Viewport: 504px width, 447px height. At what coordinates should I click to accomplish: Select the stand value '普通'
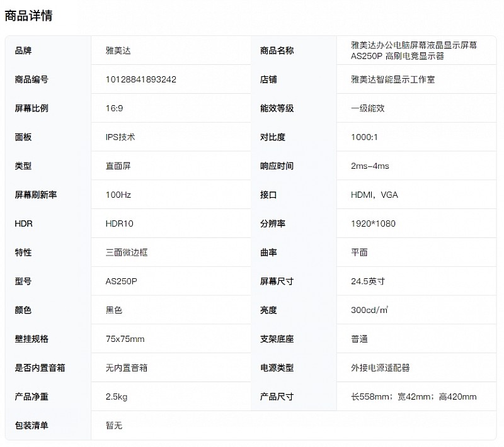click(x=359, y=339)
